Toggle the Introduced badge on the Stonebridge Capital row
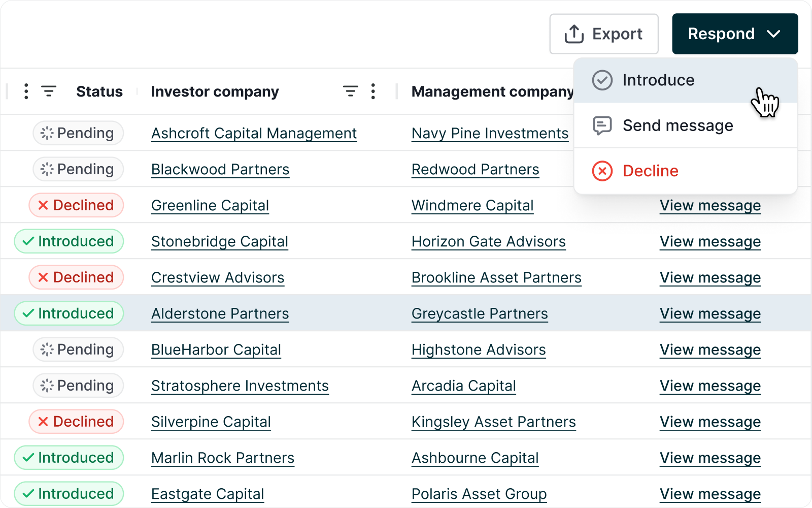 click(x=69, y=241)
